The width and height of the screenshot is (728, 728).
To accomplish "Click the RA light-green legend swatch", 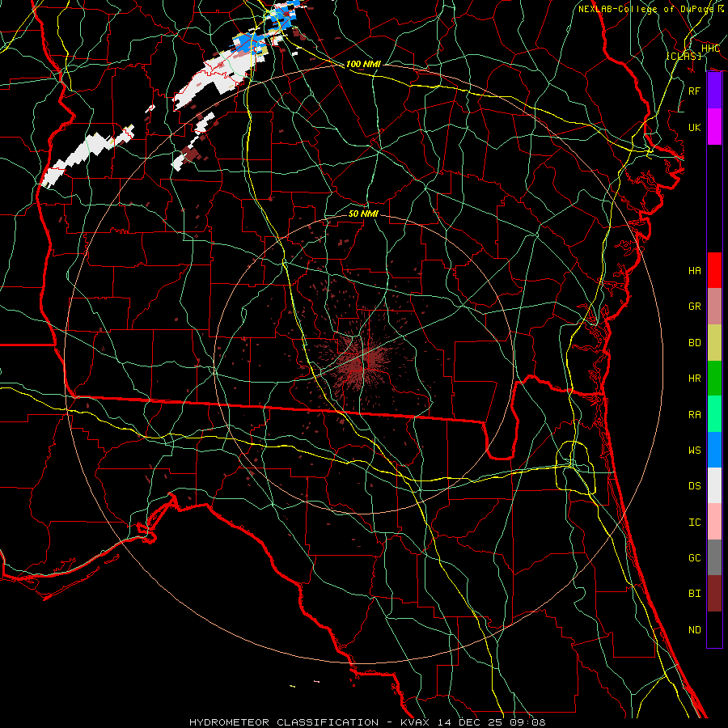I will (x=714, y=414).
